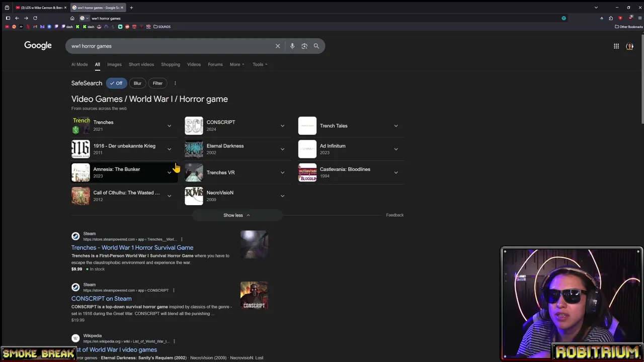Image resolution: width=644 pixels, height=362 pixels.
Task: Focus the browser address bar
Action: [322, 18]
